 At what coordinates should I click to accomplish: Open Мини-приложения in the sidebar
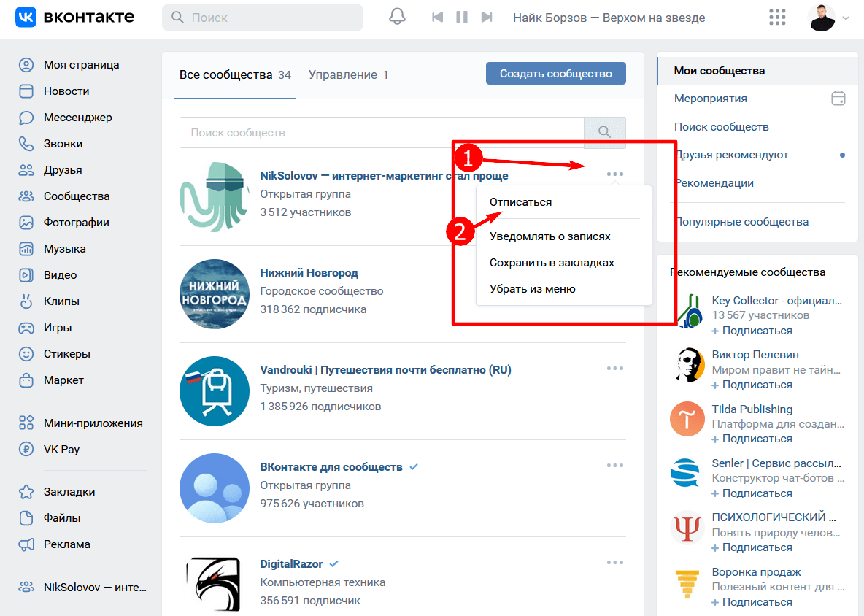[93, 423]
